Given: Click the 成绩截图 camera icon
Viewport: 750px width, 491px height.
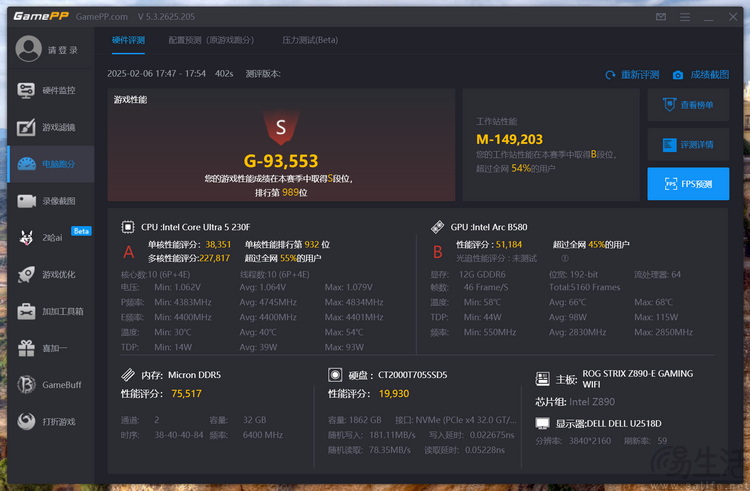Looking at the screenshot, I should coord(678,75).
